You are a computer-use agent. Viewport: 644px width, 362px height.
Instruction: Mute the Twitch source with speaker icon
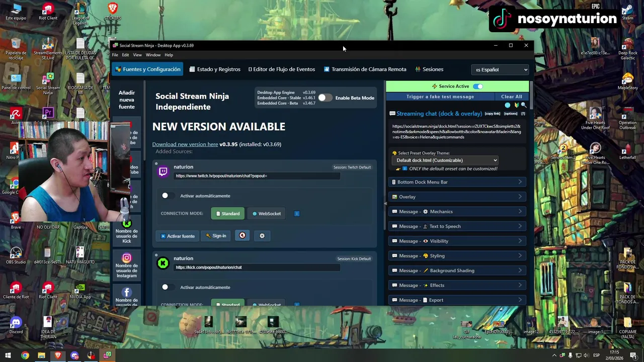242,235
